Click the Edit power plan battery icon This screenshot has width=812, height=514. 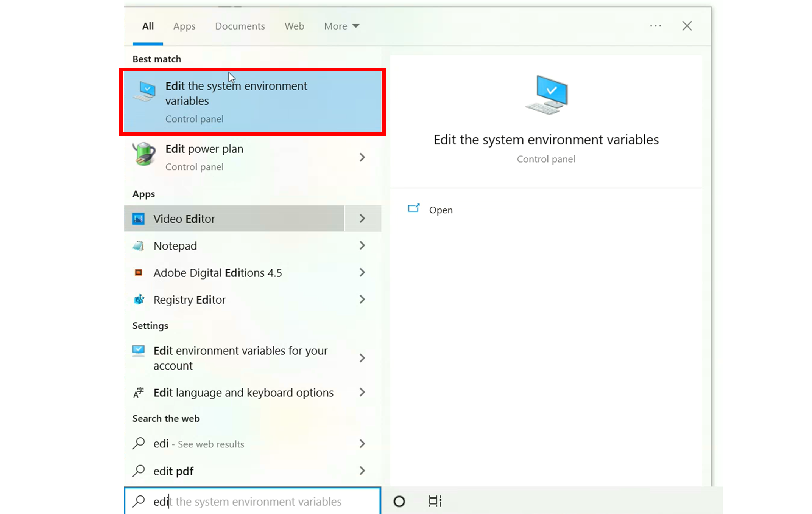[x=144, y=154]
